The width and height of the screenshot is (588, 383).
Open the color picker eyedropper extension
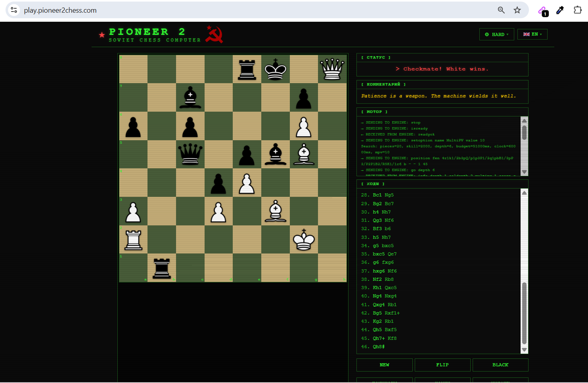click(560, 10)
